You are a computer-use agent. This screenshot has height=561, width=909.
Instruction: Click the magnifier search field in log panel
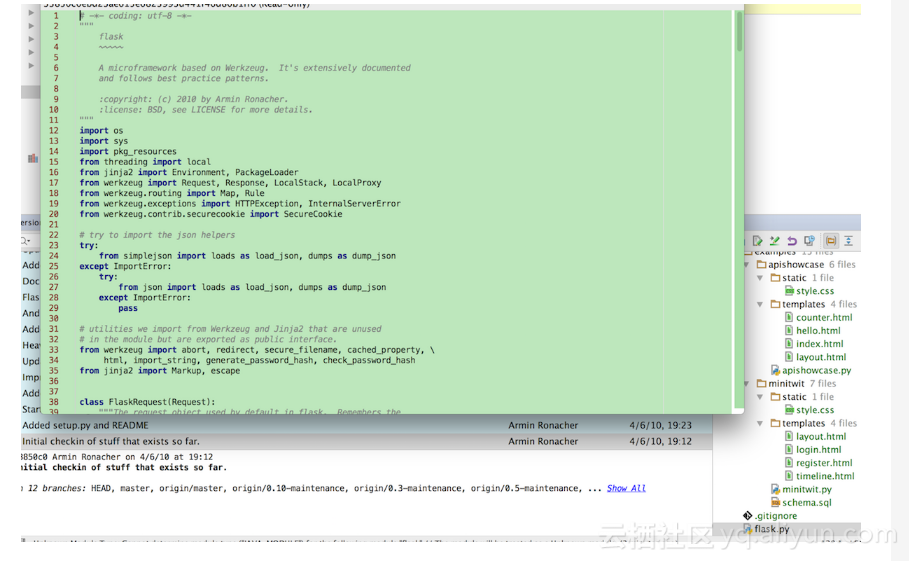point(30,241)
